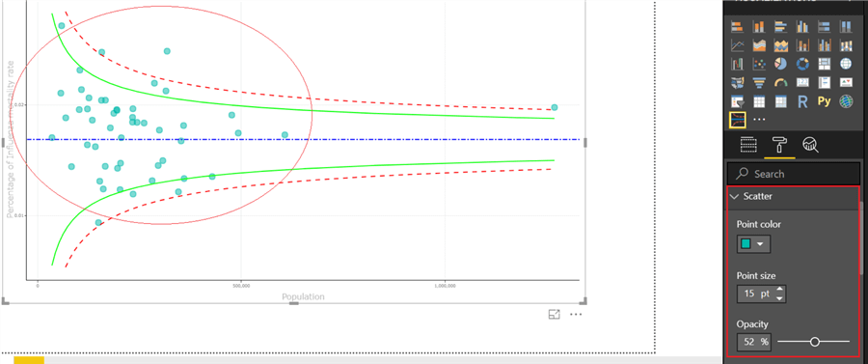
Task: Choose the Scatter chart visual icon
Action: point(759,65)
